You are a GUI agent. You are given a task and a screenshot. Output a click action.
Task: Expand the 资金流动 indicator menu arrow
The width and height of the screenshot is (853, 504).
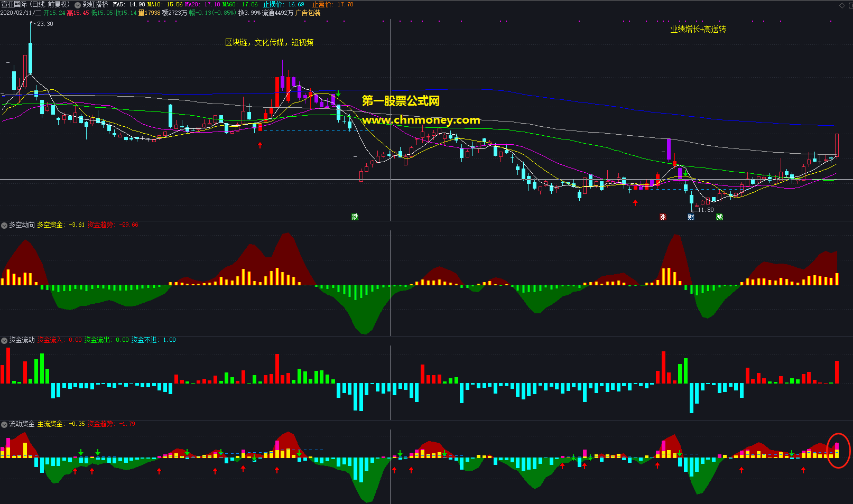[4, 340]
